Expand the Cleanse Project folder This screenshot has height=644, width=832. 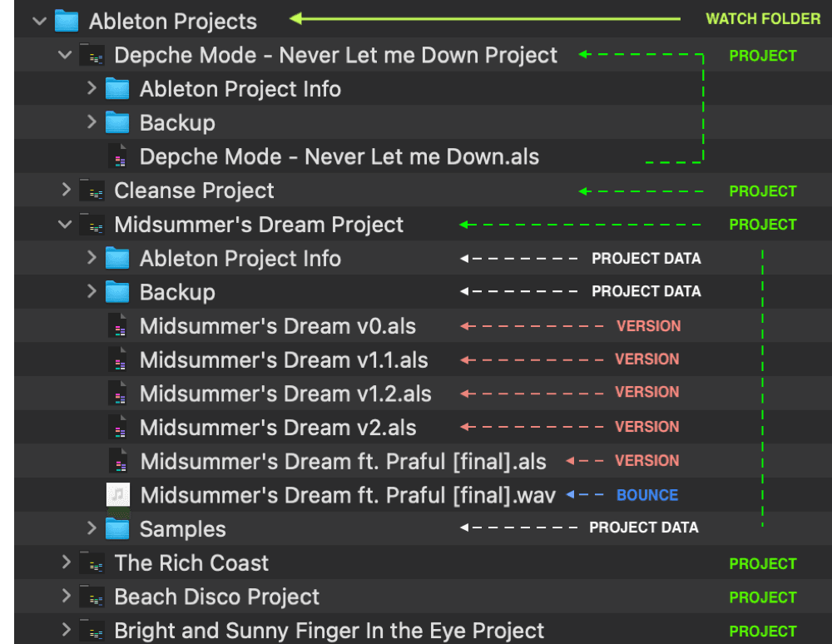coord(66,191)
